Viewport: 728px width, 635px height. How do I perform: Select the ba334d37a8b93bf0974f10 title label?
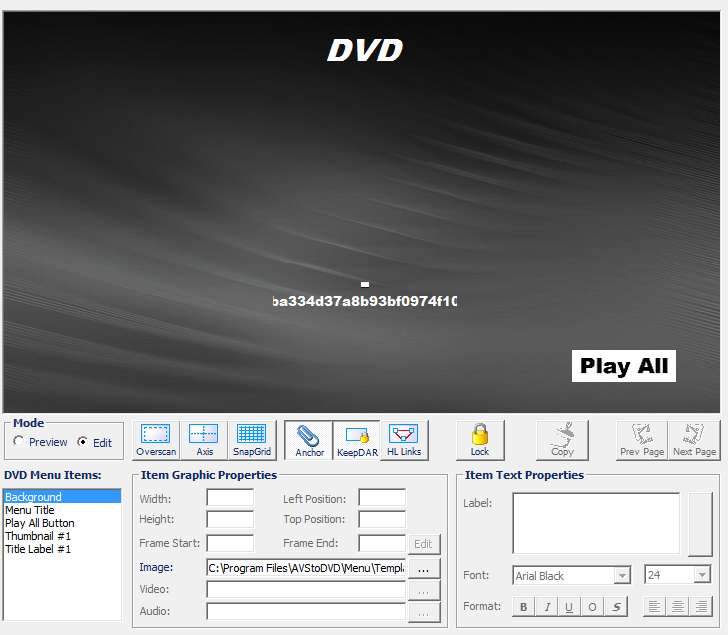365,301
